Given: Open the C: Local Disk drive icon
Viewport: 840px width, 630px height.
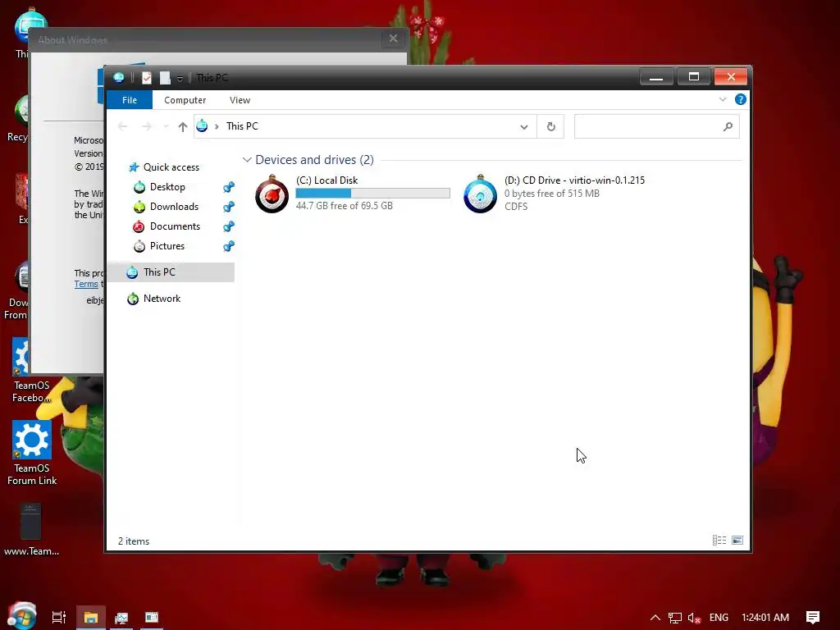Looking at the screenshot, I should [272, 194].
